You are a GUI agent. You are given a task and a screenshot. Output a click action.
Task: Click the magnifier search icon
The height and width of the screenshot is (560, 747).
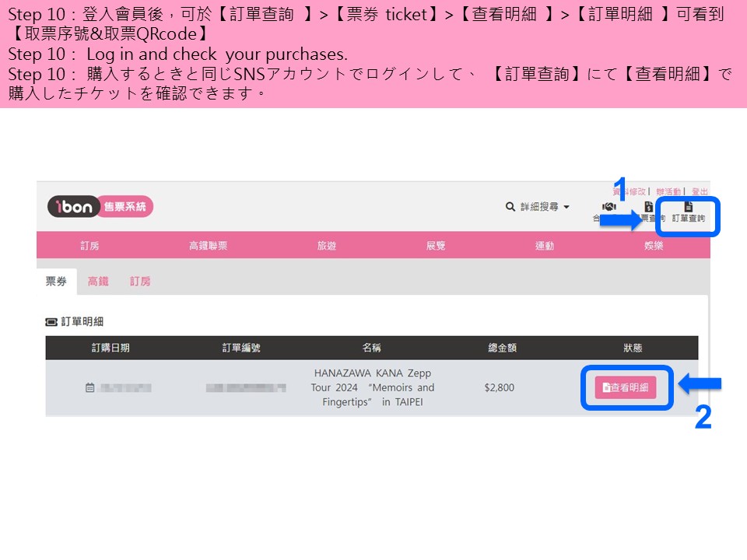point(510,207)
